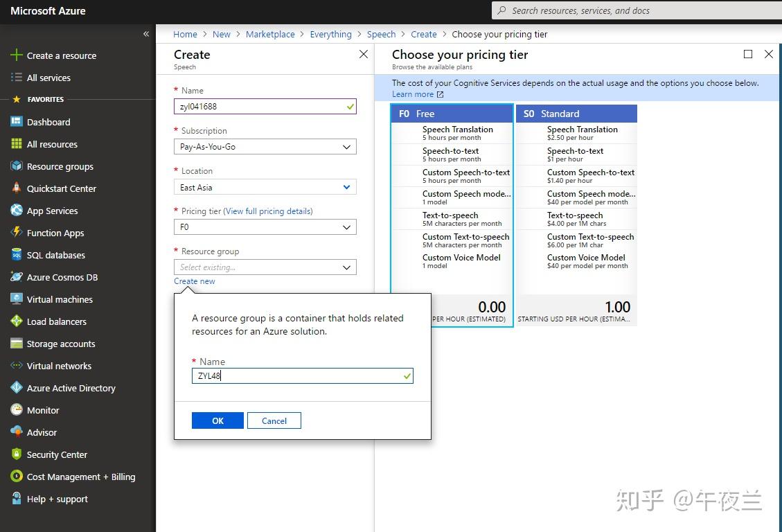The image size is (782, 532).
Task: Click Cancel in resource group popup
Action: [274, 420]
